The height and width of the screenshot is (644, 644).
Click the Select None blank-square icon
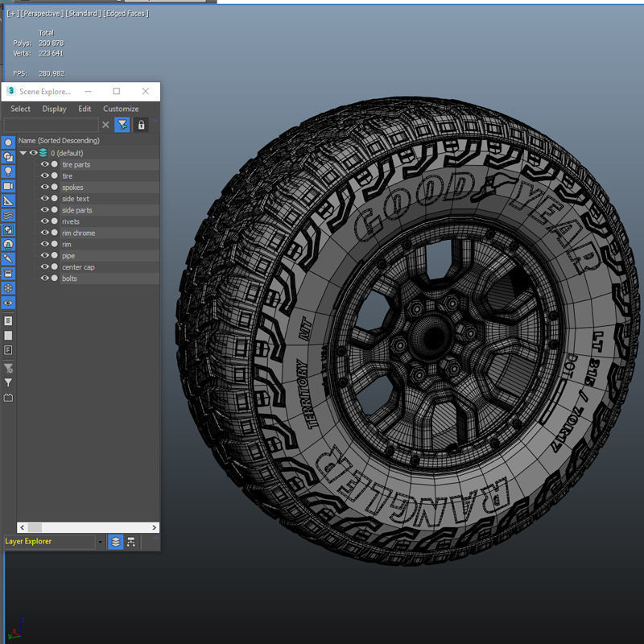click(x=8, y=336)
